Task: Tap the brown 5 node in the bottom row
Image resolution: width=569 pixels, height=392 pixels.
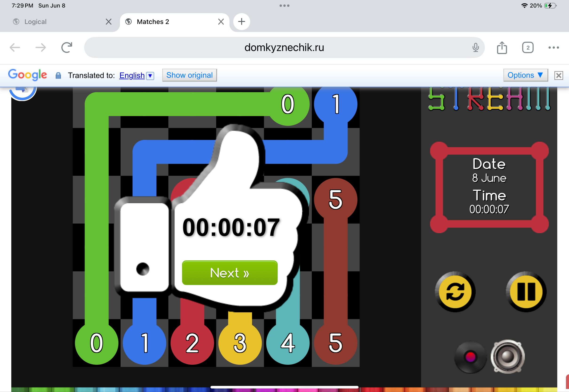Action: (336, 343)
